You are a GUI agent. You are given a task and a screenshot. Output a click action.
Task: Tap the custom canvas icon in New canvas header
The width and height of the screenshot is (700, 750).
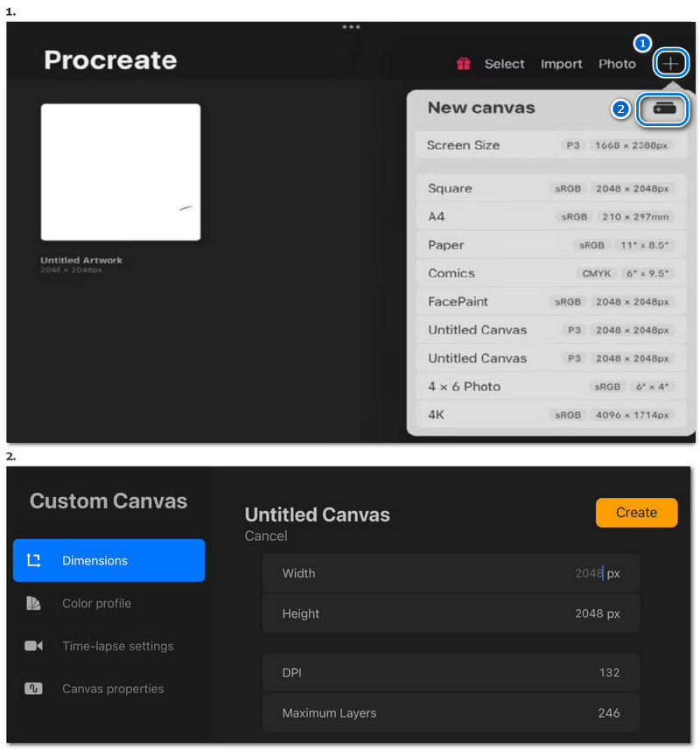pyautogui.click(x=663, y=108)
